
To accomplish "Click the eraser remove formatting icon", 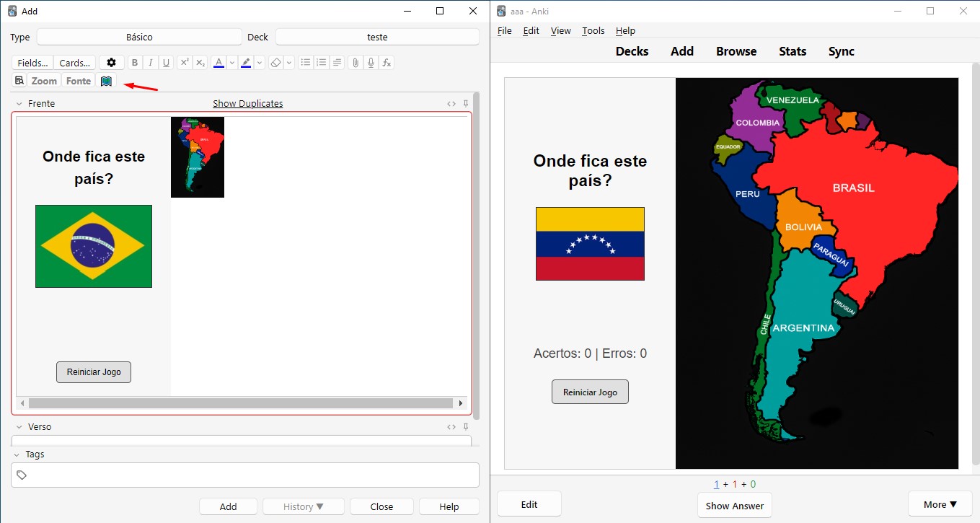I will [x=275, y=63].
